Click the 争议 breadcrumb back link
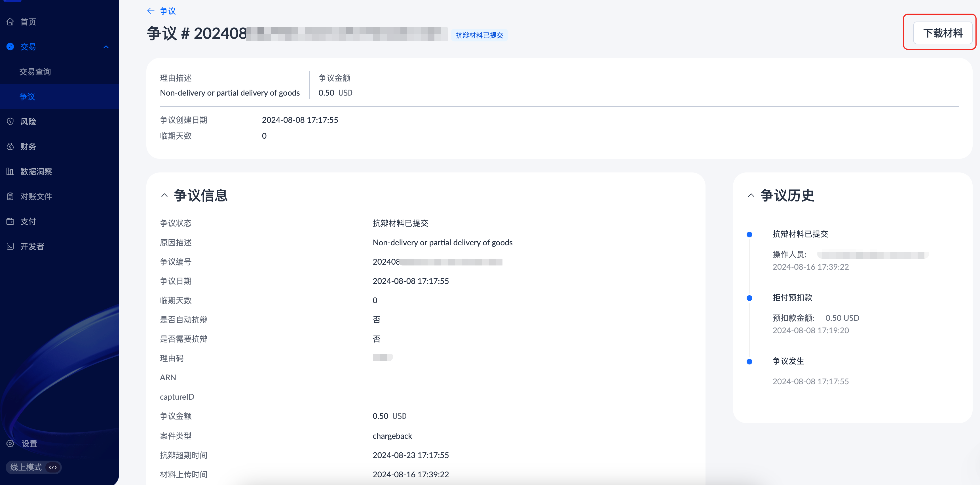980x485 pixels. [x=168, y=11]
